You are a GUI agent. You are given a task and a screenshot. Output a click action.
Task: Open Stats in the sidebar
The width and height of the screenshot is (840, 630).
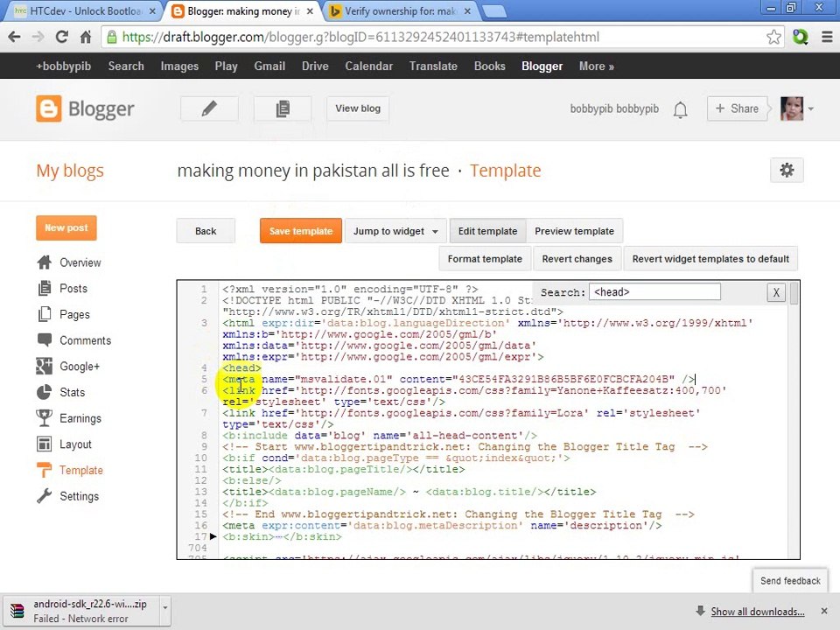tap(72, 392)
